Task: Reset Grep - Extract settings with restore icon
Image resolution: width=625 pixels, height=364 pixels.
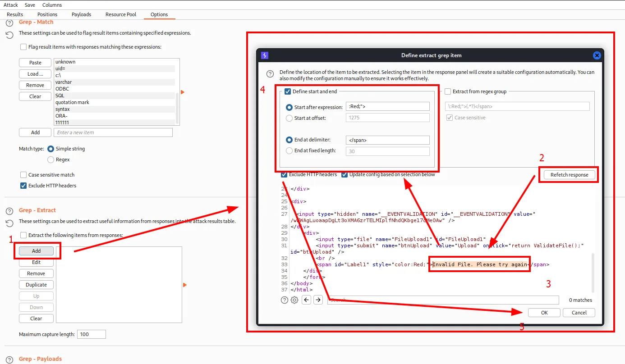Action: click(9, 223)
